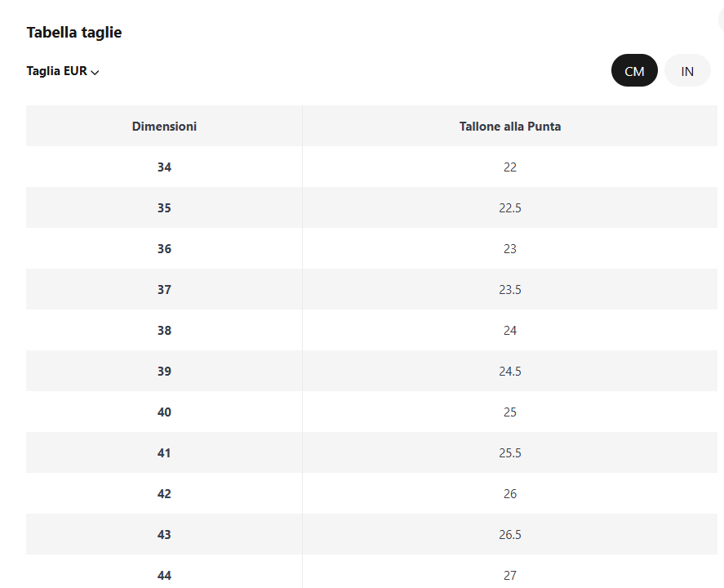Image resolution: width=724 pixels, height=588 pixels.
Task: Switch measurements to CM
Action: [x=634, y=71]
